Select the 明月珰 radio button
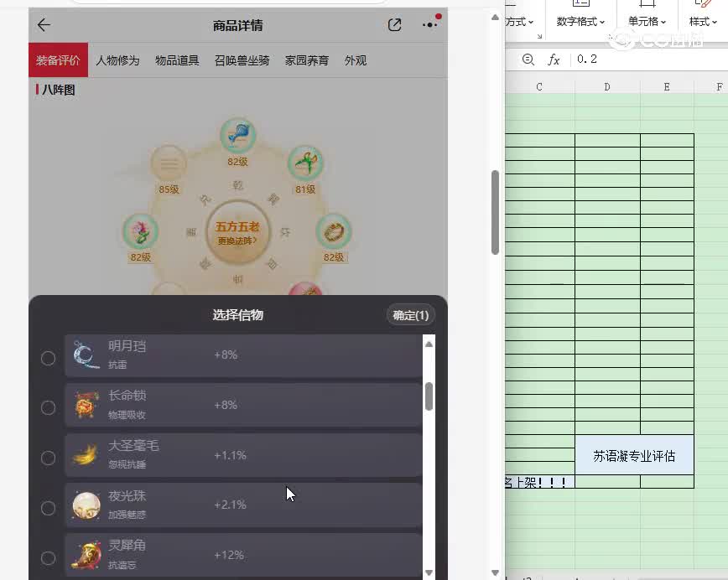The width and height of the screenshot is (728, 580). coord(48,358)
